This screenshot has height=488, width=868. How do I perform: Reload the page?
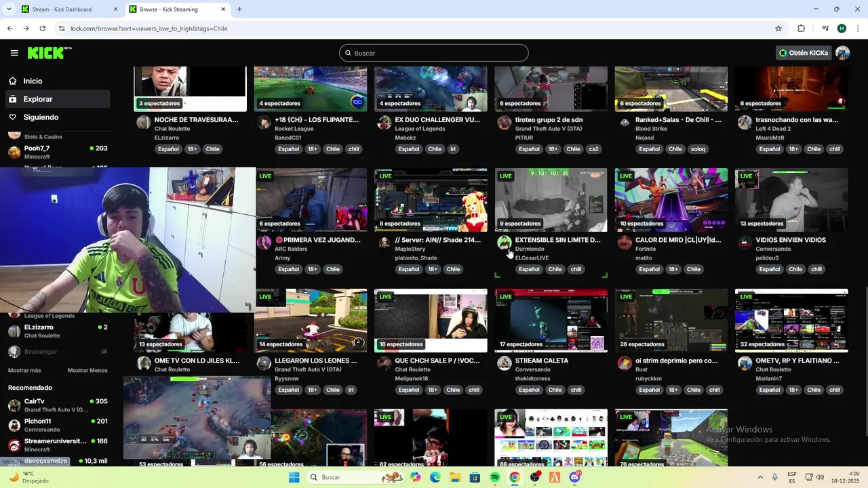[42, 28]
